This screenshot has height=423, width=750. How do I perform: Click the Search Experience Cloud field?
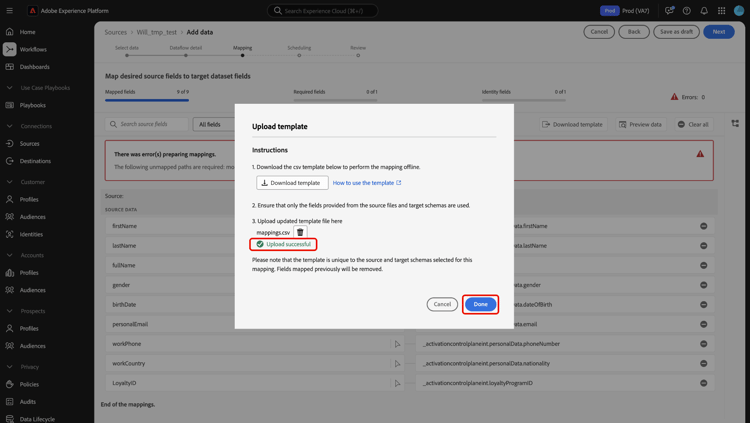point(322,11)
